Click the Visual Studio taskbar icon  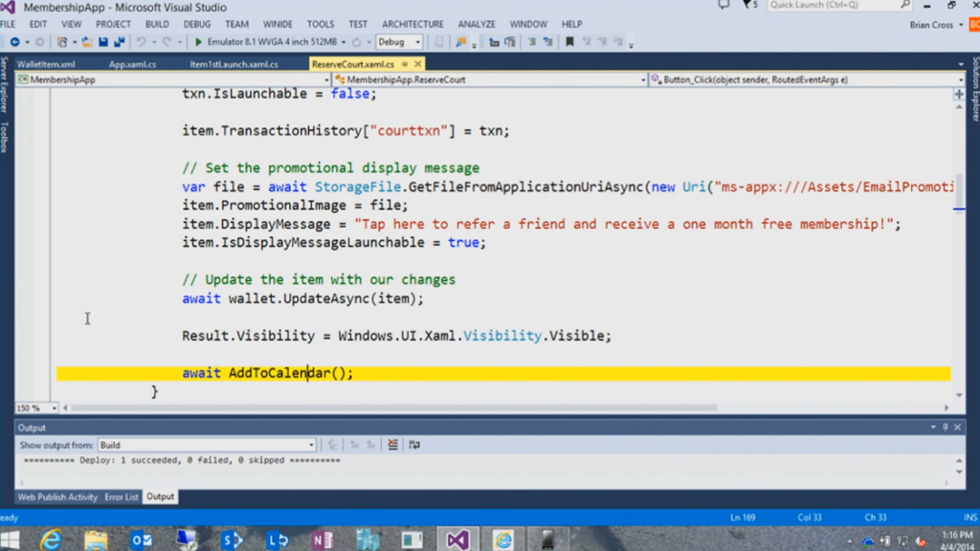[x=457, y=540]
